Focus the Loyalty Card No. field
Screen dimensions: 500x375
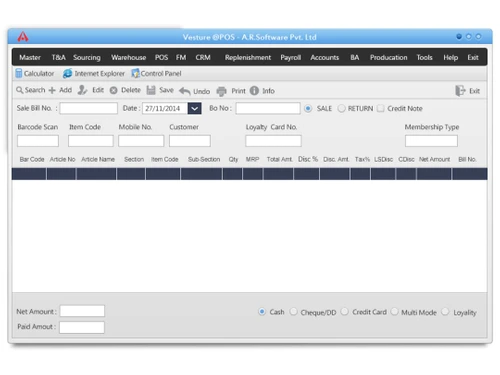(x=273, y=141)
